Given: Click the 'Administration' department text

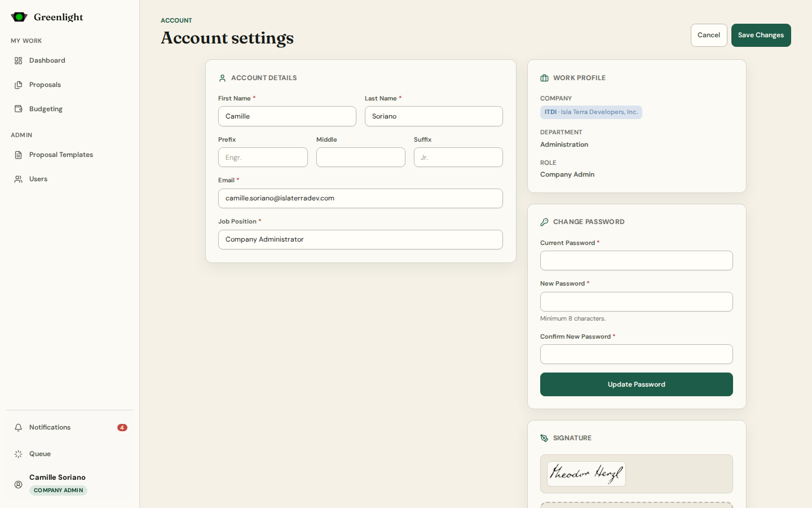Looking at the screenshot, I should [x=564, y=144].
